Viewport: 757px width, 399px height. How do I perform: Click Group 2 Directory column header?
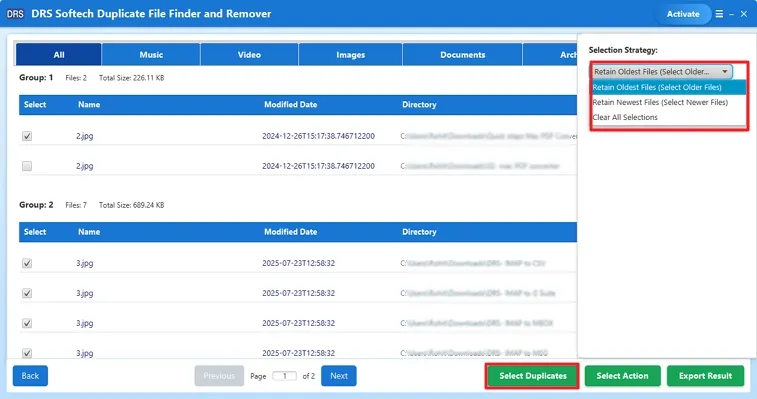pos(419,232)
